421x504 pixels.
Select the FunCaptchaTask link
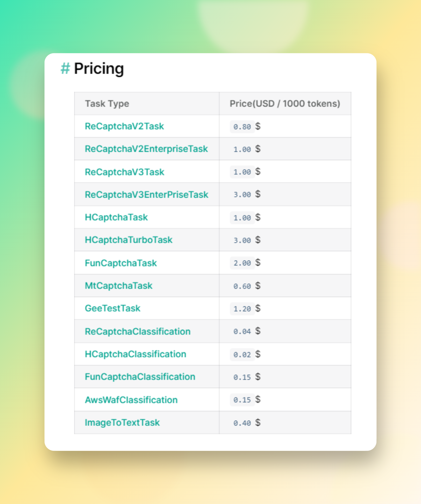click(121, 263)
